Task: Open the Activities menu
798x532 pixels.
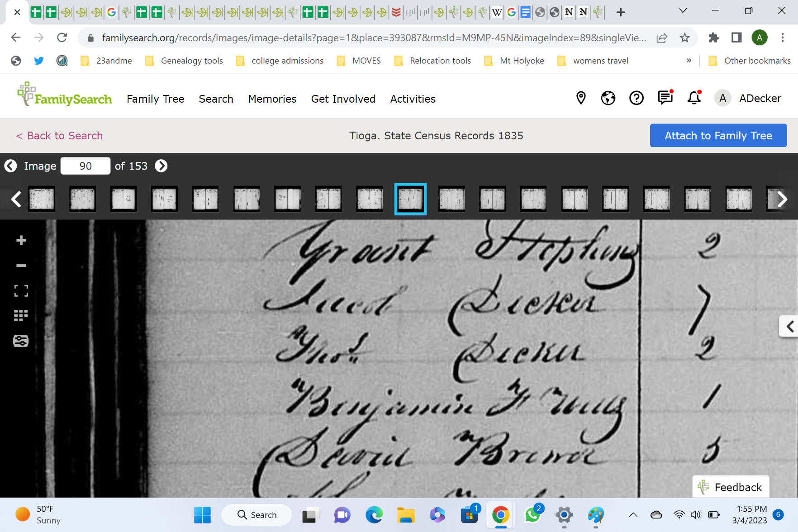Action: coord(413,99)
